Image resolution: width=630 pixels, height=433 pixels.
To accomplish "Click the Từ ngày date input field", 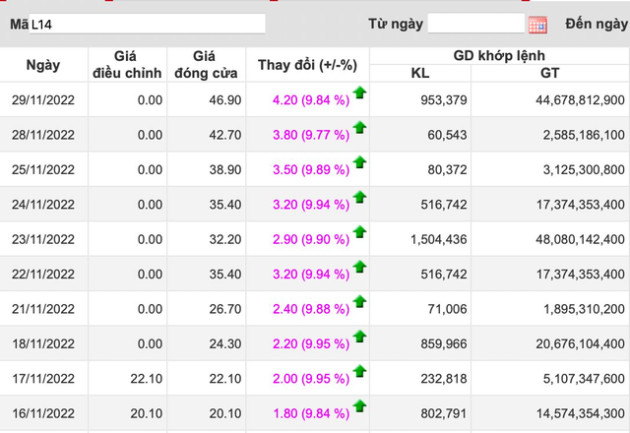I will (x=476, y=23).
